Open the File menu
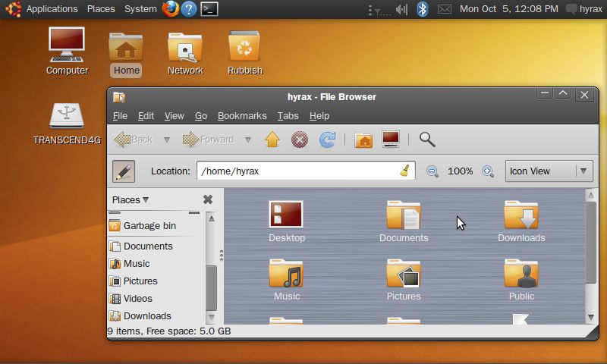607x364 pixels. coord(120,116)
